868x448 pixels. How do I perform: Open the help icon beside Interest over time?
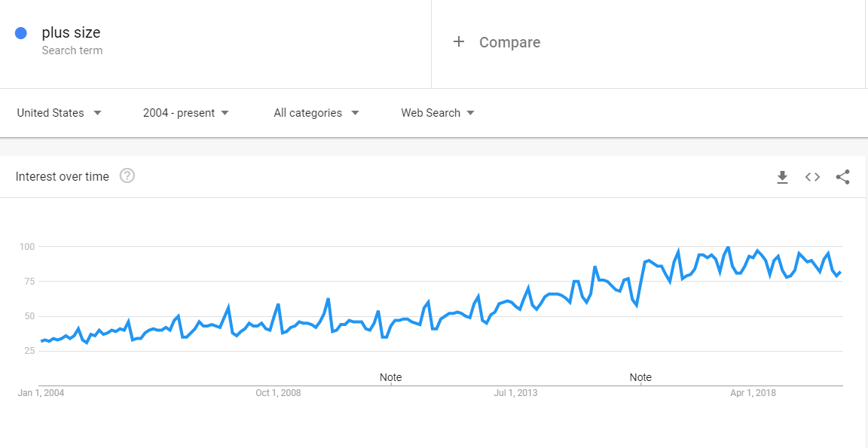[x=127, y=176]
